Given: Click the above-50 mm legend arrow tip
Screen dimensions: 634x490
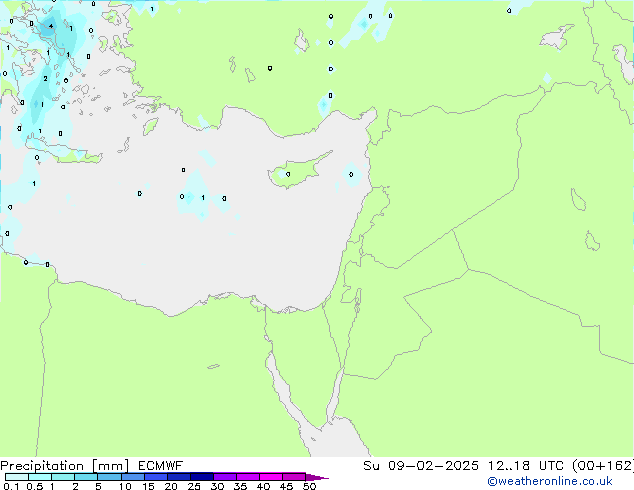Looking at the screenshot, I should click(317, 477).
